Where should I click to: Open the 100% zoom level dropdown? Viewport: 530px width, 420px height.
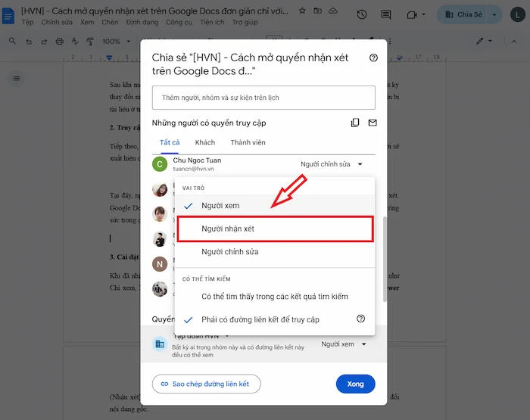116,41
